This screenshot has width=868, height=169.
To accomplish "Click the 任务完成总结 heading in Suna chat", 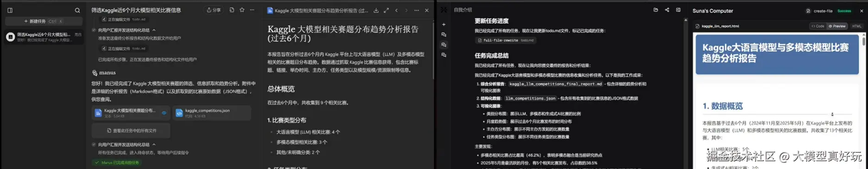I will [x=491, y=55].
